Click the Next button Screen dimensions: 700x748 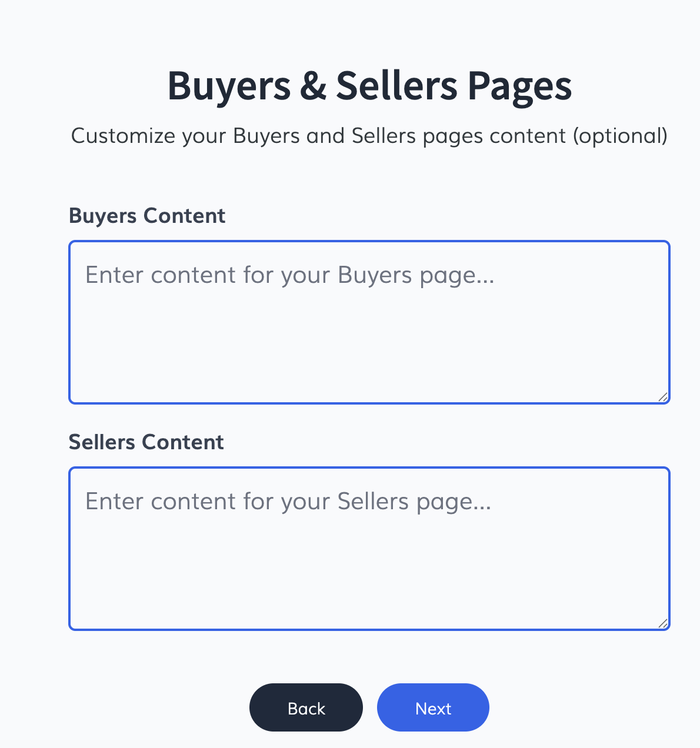433,708
